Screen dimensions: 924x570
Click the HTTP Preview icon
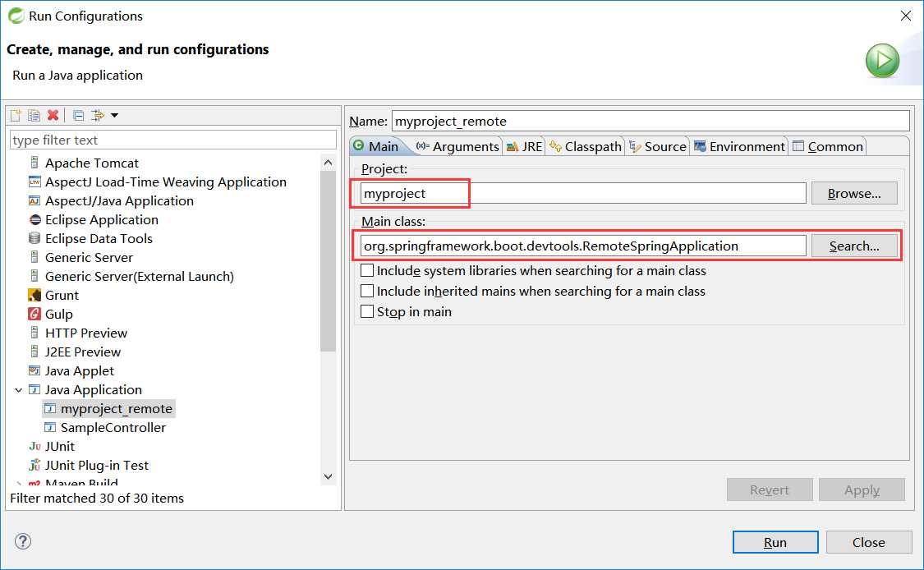(34, 333)
